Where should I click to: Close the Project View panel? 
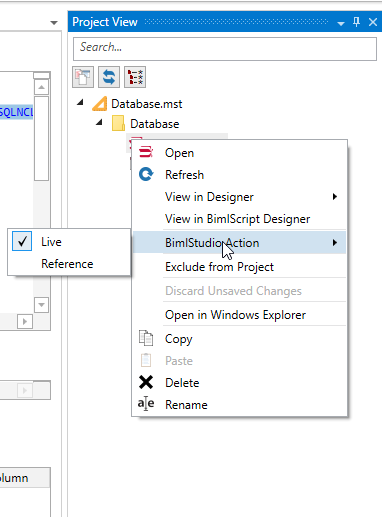click(373, 22)
